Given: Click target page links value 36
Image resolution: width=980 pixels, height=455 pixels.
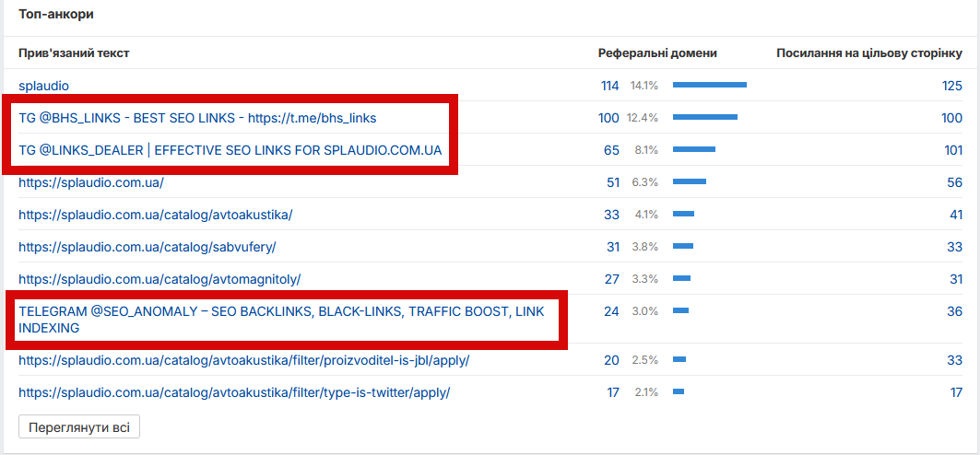Looking at the screenshot, I should pyautogui.click(x=955, y=311).
